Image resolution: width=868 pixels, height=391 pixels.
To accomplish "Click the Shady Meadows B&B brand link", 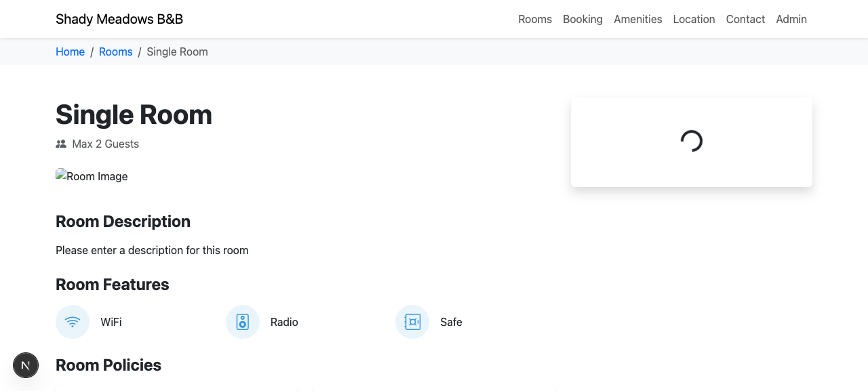I will point(119,19).
